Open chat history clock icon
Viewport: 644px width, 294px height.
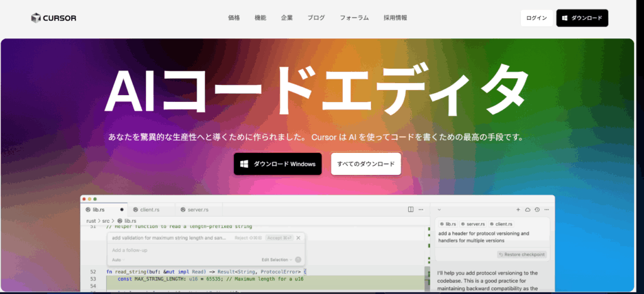pyautogui.click(x=538, y=209)
